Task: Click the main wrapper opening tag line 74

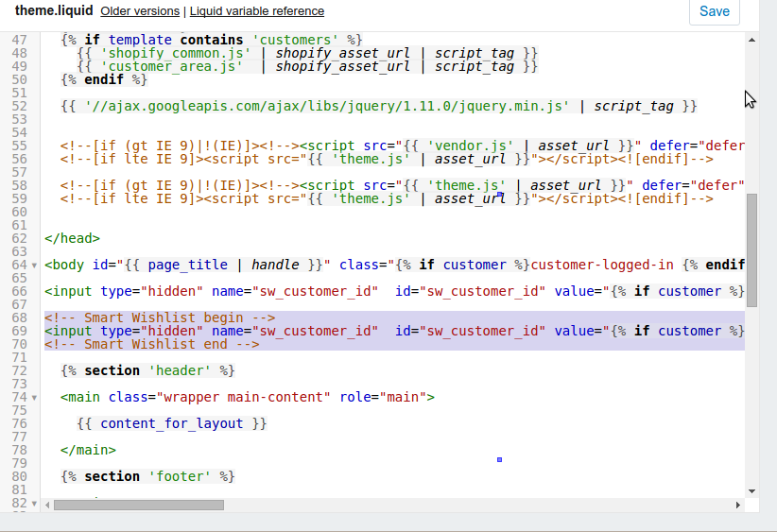Action: (x=248, y=397)
